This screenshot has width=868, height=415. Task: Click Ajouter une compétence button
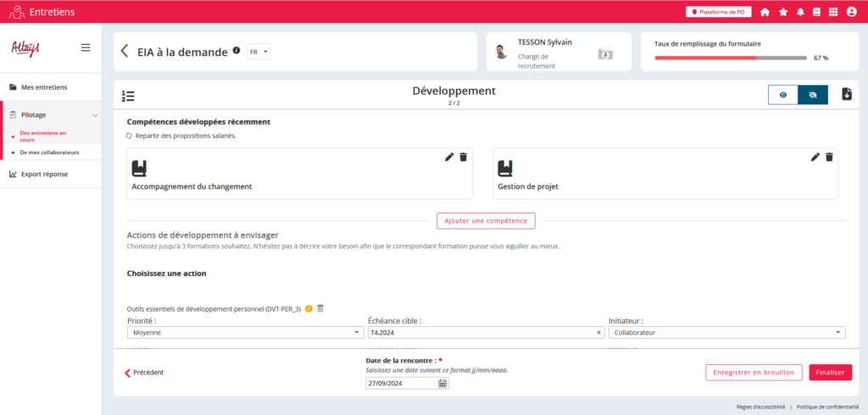(486, 221)
